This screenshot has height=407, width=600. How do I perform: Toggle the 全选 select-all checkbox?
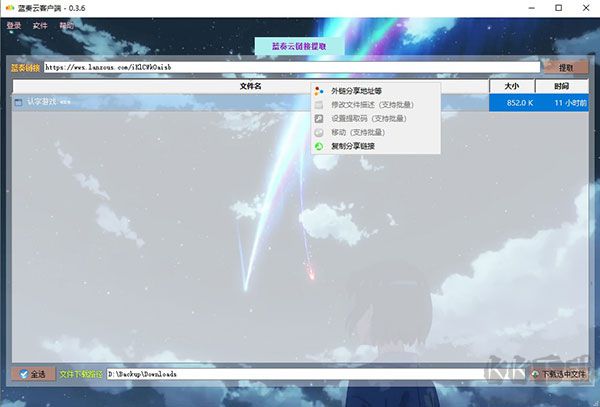24,374
